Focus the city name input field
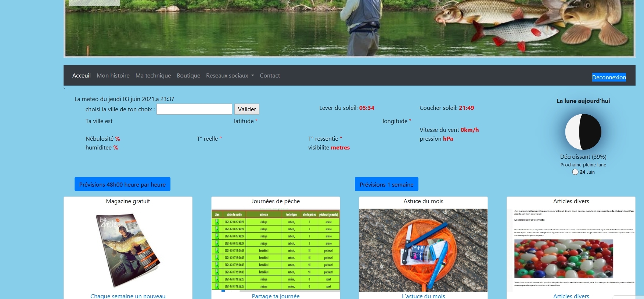Image resolution: width=644 pixels, height=299 pixels. (x=194, y=109)
